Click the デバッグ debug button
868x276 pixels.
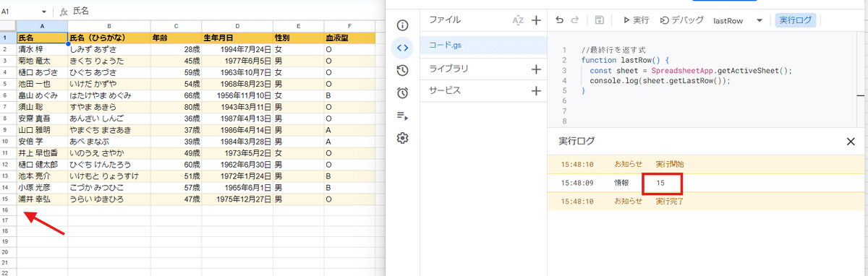[680, 20]
